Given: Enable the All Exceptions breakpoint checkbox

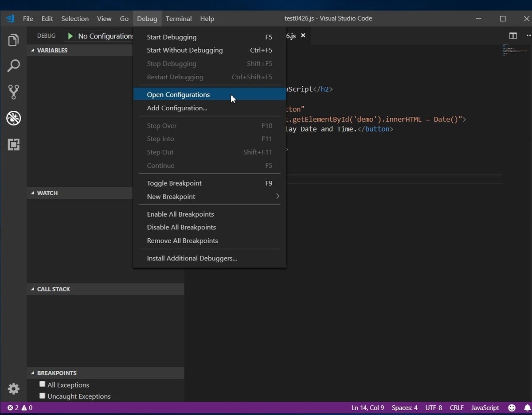Looking at the screenshot, I should 43,384.
